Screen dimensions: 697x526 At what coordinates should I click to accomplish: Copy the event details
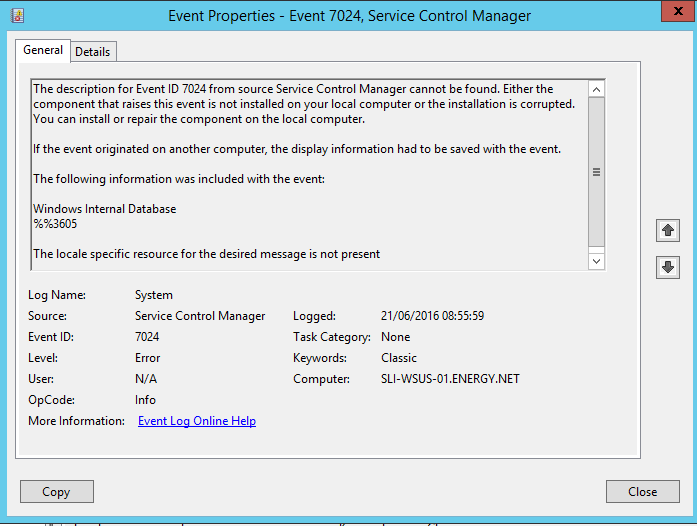click(56, 491)
